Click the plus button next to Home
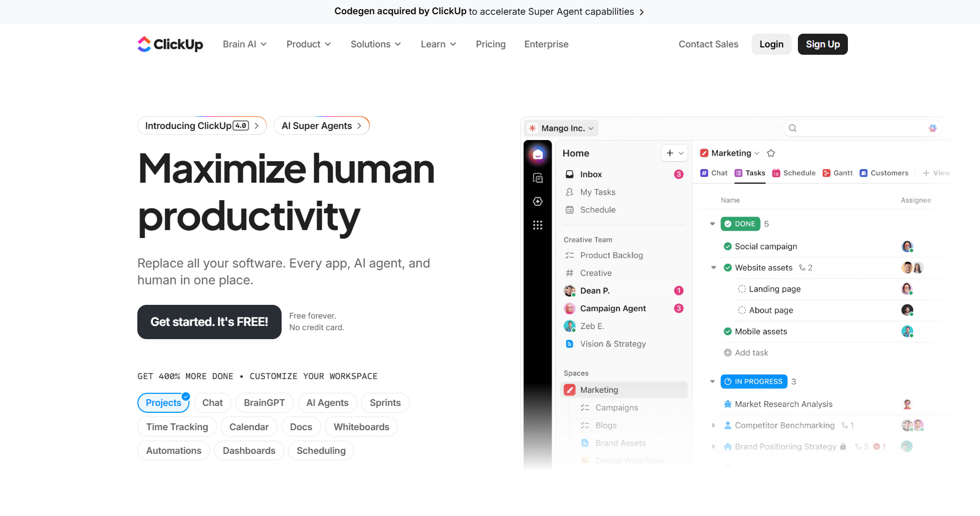This screenshot has width=980, height=516. [670, 153]
